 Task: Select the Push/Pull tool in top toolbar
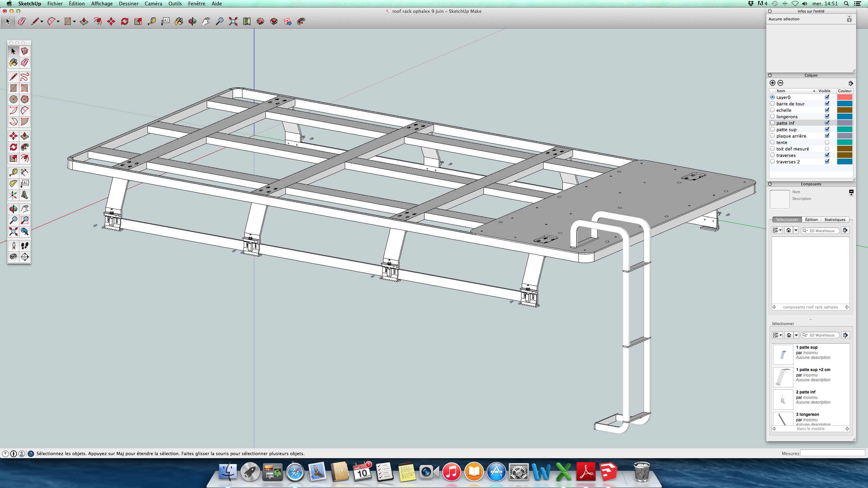84,21
